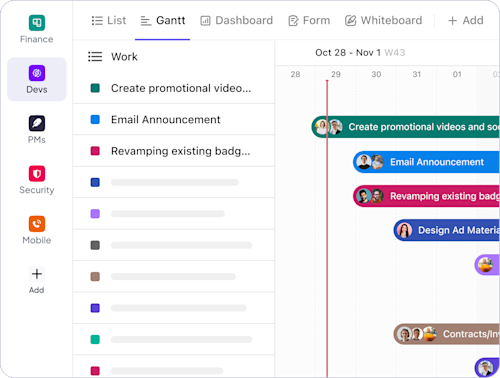Open the Whiteboard view tab
This screenshot has width=500, height=378.
[383, 21]
